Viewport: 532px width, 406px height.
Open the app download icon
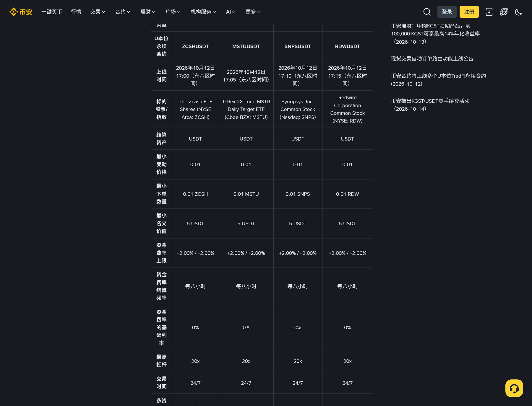[489, 12]
